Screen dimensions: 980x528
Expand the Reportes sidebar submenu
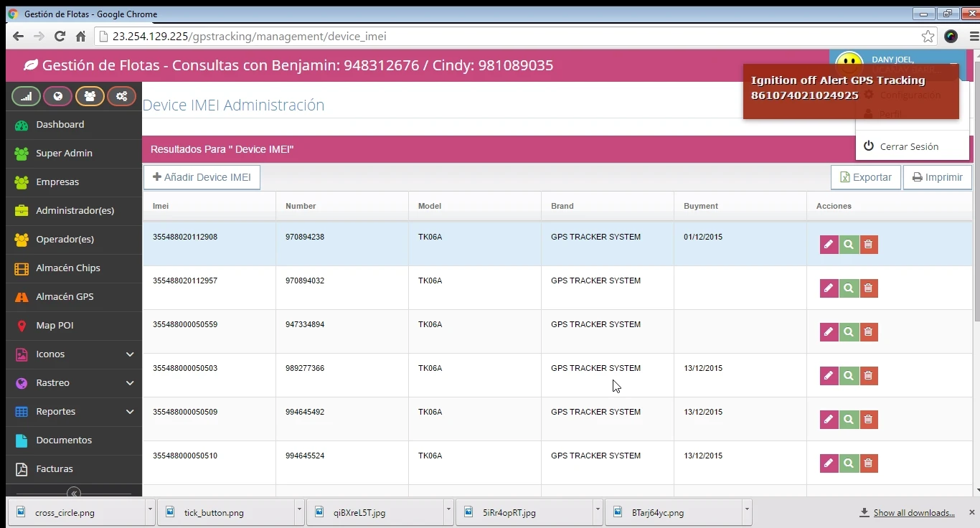130,412
